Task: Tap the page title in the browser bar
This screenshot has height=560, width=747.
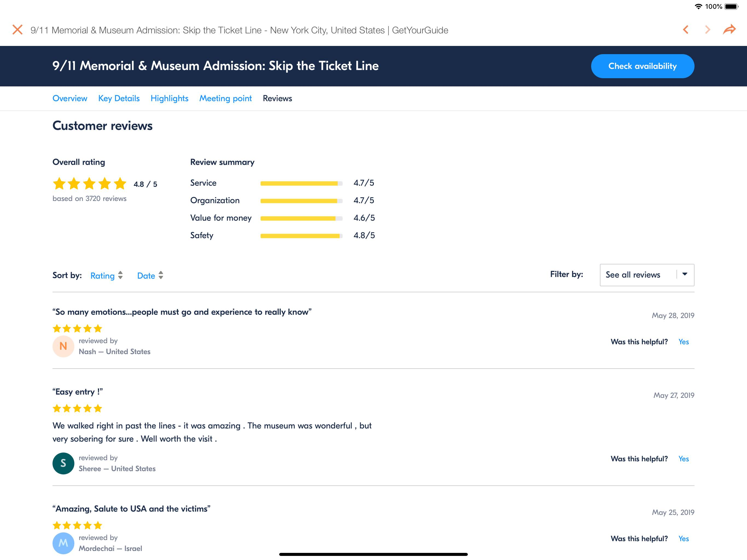Action: pos(240,30)
